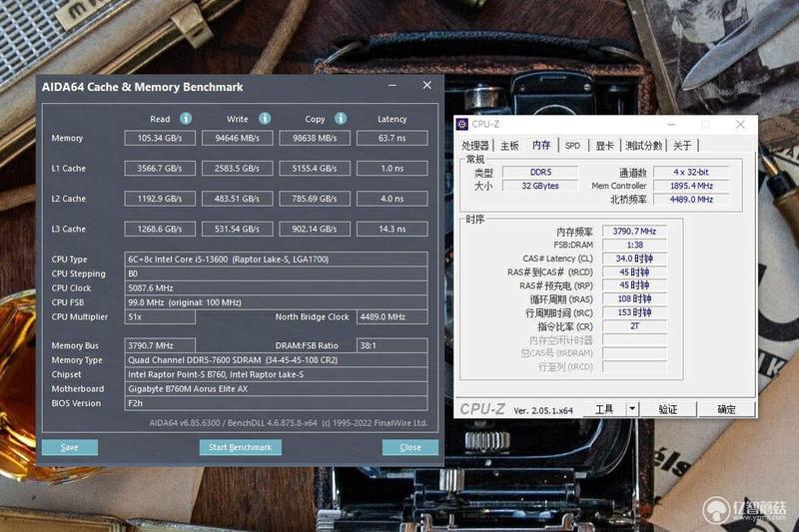Click 指令比率 (CR) value 2T
799x532 pixels.
tap(634, 326)
